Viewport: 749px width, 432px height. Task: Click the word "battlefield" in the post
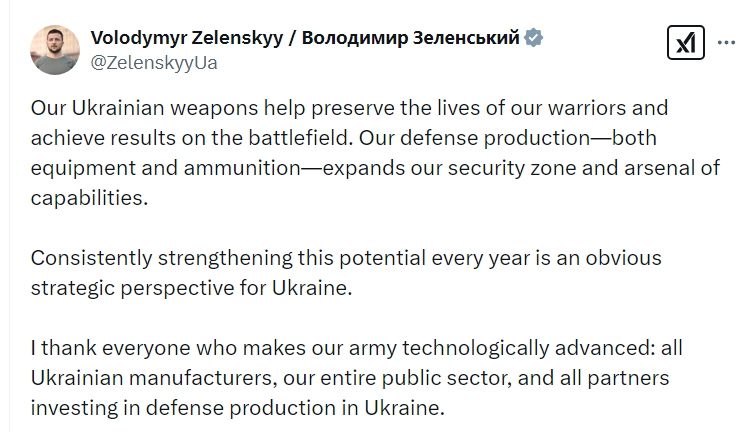(300, 138)
